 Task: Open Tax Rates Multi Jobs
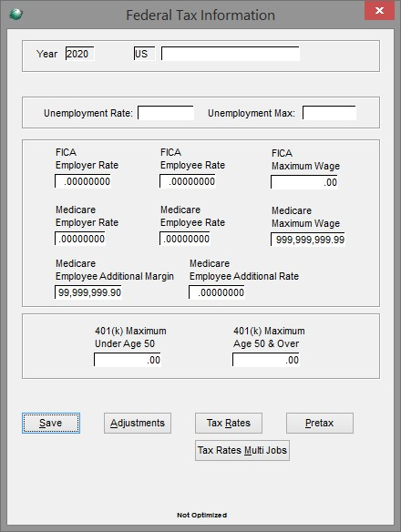pos(242,450)
